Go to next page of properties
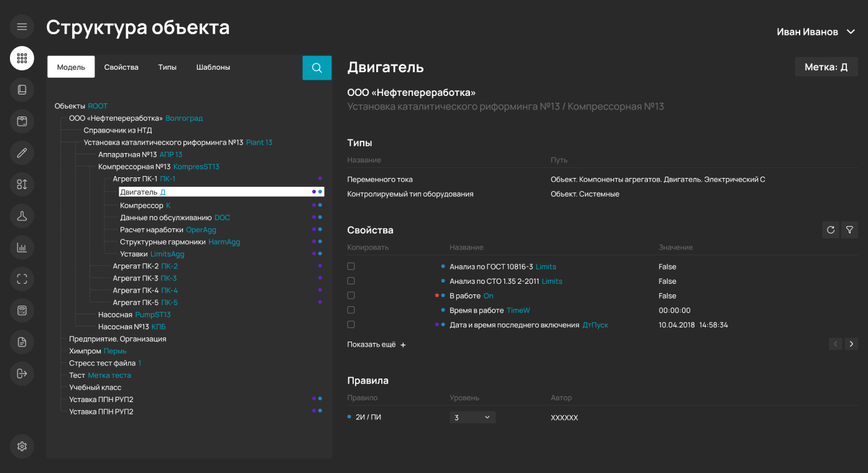This screenshot has height=473, width=868. click(x=851, y=344)
